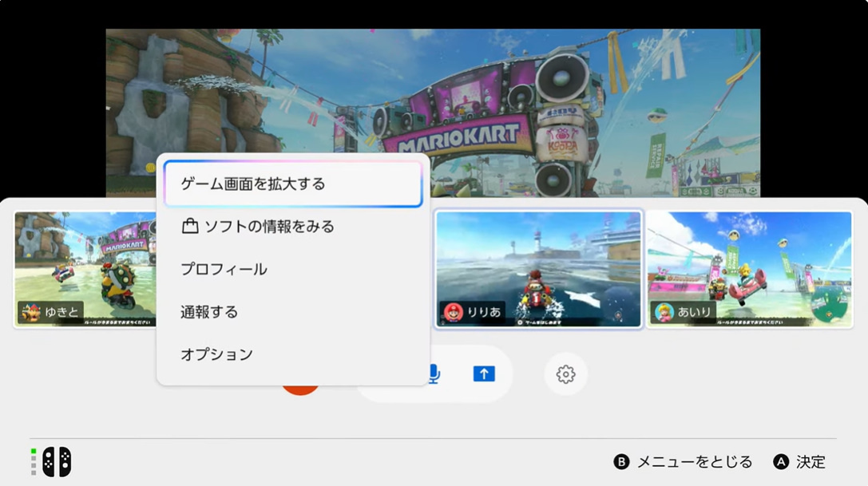Click the shopping bag icon in the menu

tap(189, 227)
